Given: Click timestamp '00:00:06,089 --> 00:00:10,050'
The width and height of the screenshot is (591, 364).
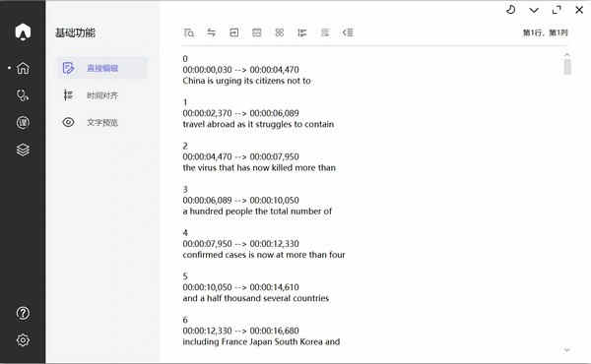Looking at the screenshot, I should [x=241, y=201].
